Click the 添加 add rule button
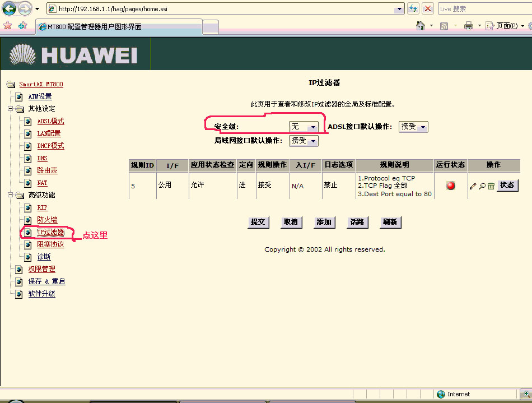Image resolution: width=532 pixels, height=403 pixels. (x=324, y=222)
